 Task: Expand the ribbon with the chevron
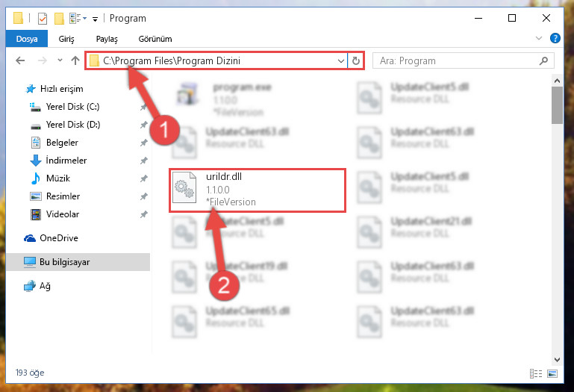(x=538, y=38)
